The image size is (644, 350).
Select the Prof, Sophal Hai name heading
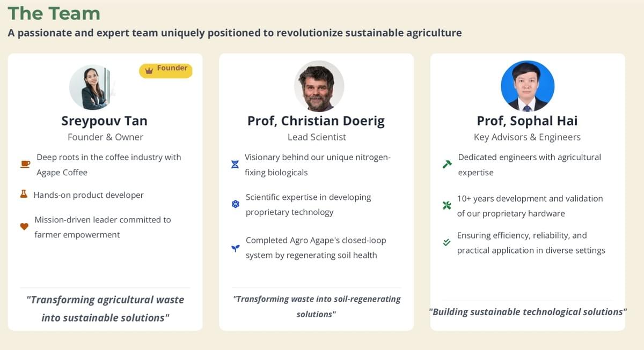(527, 121)
